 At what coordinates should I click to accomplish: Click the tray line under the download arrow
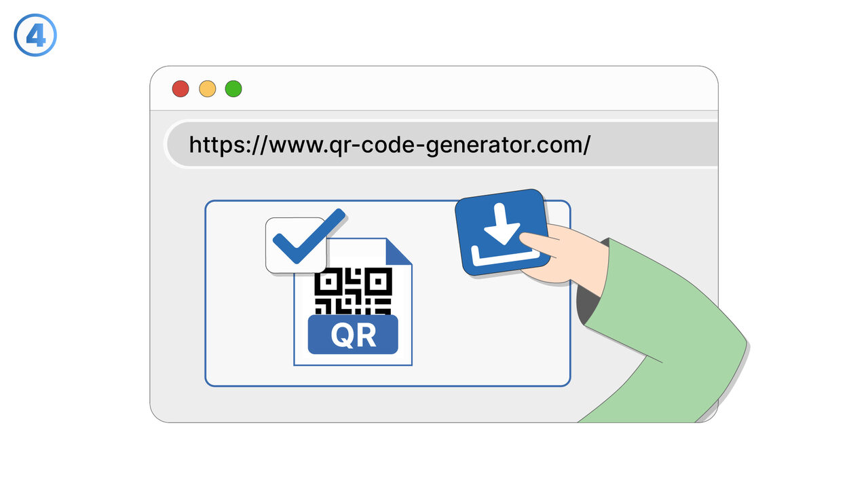(506, 256)
